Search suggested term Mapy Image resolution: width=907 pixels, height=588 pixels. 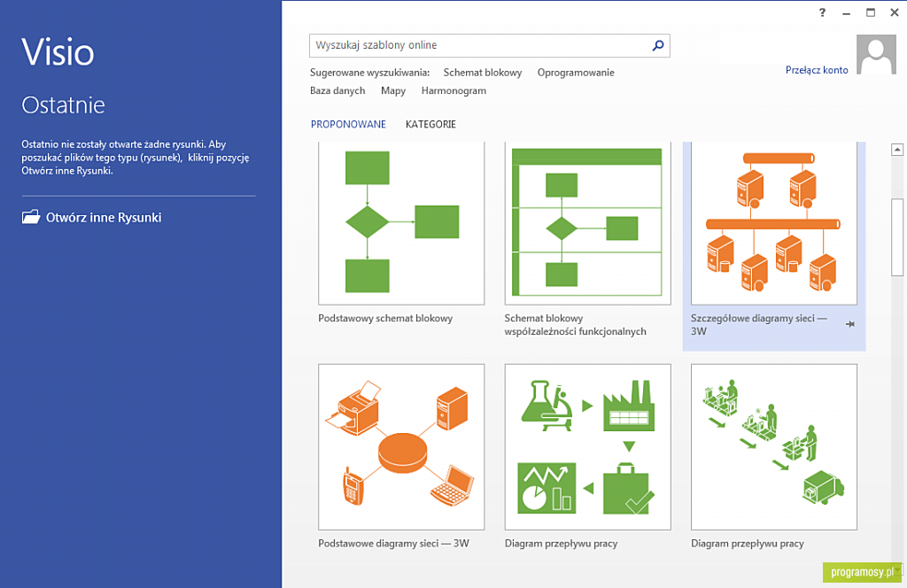(x=393, y=91)
